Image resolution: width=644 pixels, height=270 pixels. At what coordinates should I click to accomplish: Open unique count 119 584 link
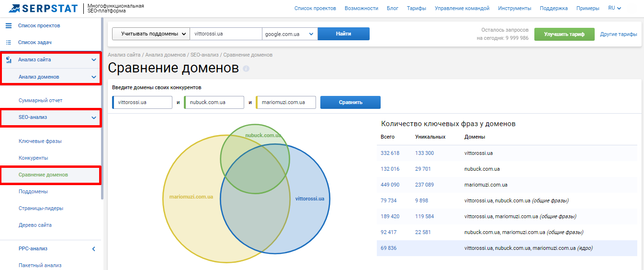point(424,216)
